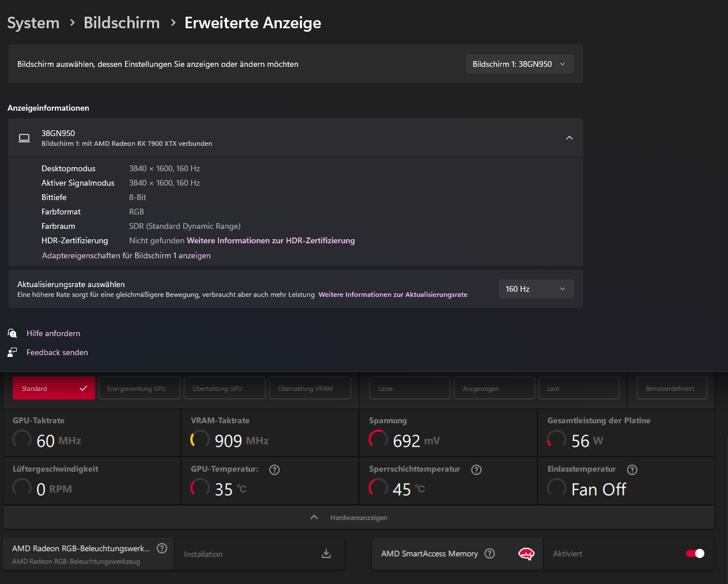This screenshot has height=584, width=728.
Task: Go to System breadcrumb
Action: point(33,22)
